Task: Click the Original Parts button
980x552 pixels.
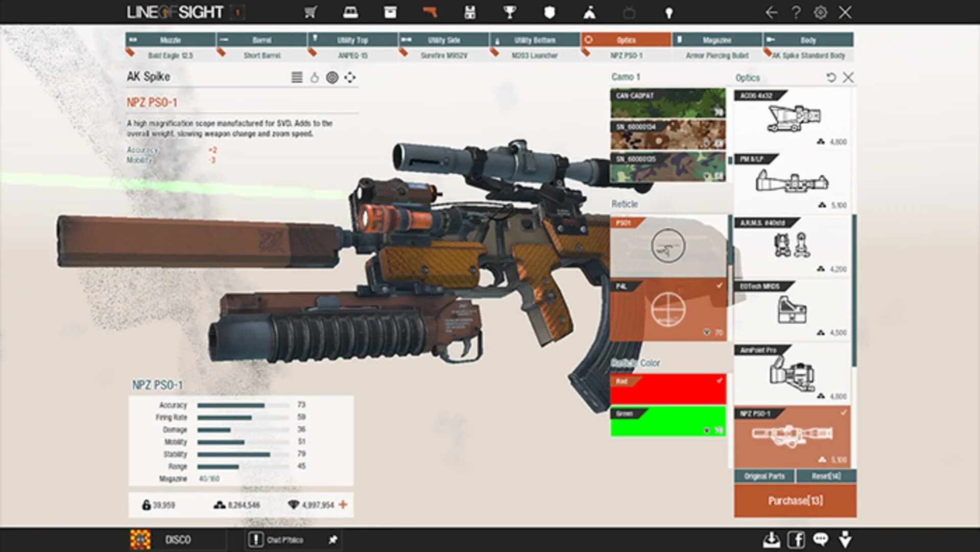Action: 763,476
